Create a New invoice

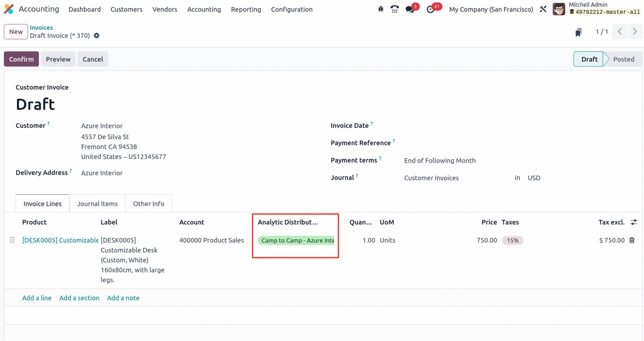(16, 32)
